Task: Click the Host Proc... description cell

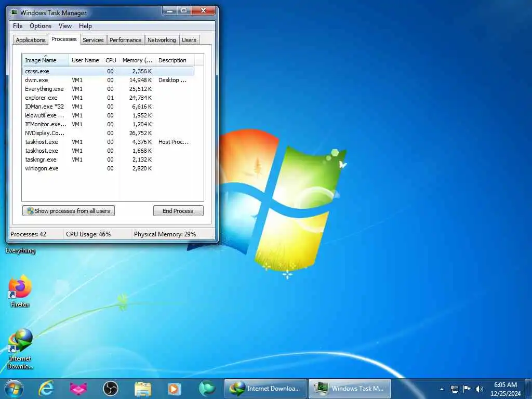Action: (x=174, y=142)
